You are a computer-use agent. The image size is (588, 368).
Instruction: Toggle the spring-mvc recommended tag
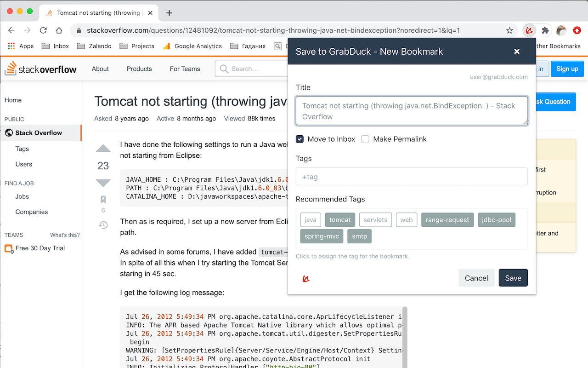pos(322,236)
